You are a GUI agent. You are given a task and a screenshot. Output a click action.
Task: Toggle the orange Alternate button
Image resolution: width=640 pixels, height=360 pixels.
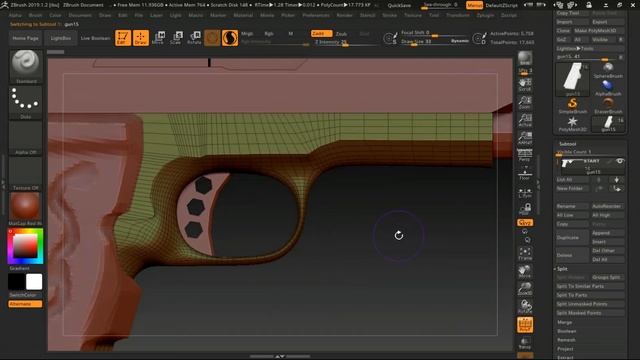25,304
